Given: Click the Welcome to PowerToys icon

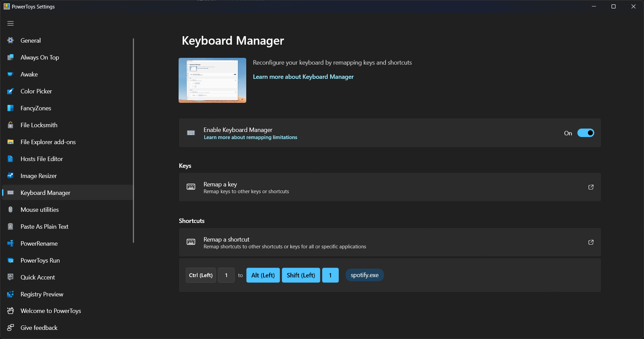Looking at the screenshot, I should pos(10,311).
